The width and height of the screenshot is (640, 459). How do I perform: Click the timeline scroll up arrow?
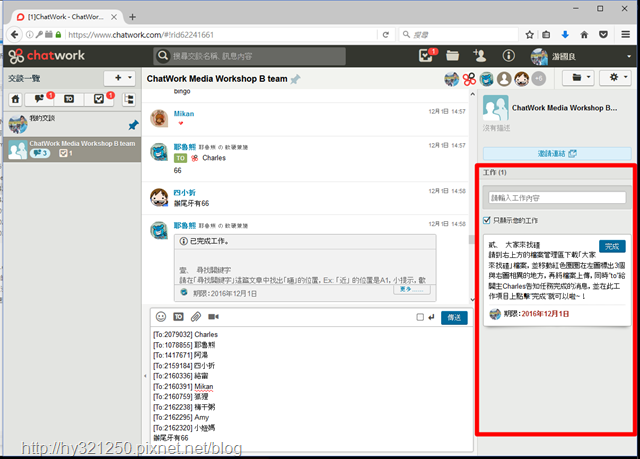point(472,95)
